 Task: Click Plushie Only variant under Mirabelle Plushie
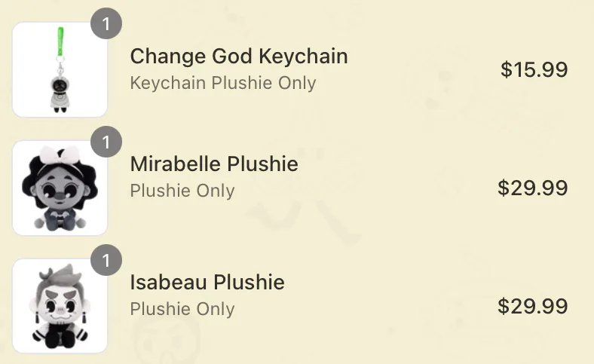182,191
